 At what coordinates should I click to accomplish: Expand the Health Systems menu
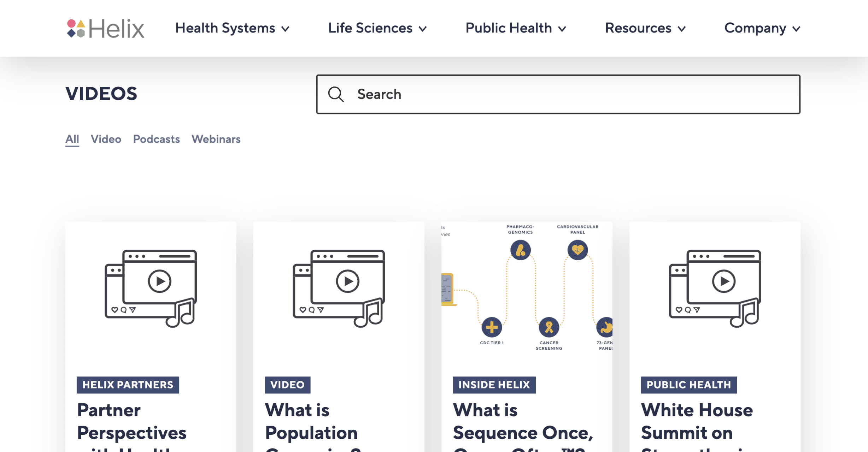coord(232,28)
